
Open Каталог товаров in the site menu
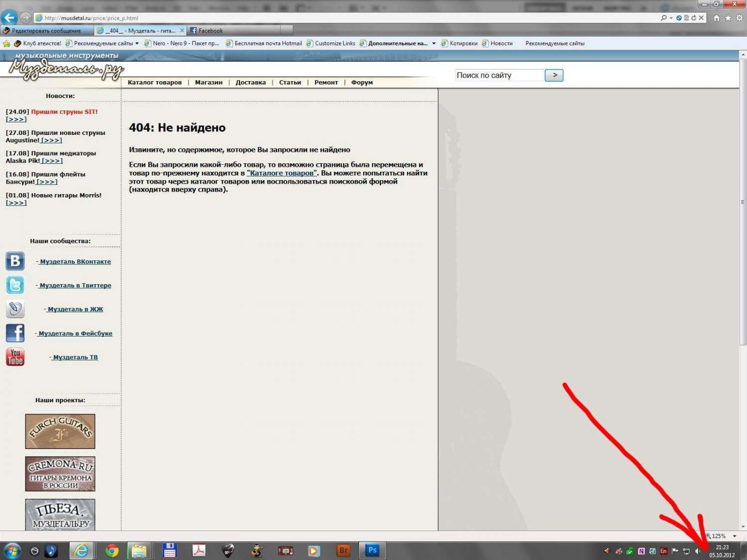click(155, 82)
